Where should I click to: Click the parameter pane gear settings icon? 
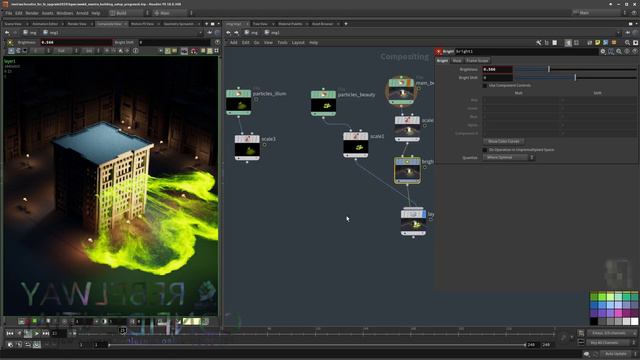point(603,51)
